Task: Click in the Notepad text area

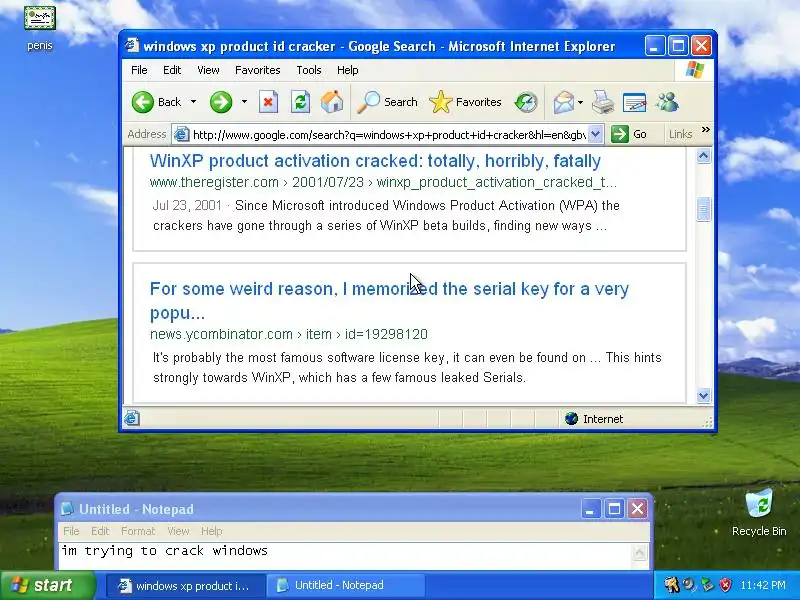Action: (345, 556)
